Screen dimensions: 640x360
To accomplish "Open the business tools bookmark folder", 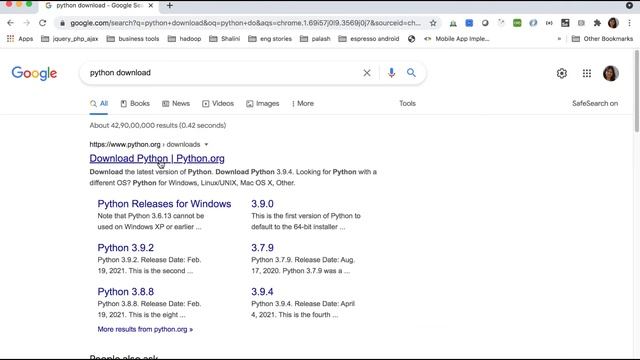I will 133,39.
